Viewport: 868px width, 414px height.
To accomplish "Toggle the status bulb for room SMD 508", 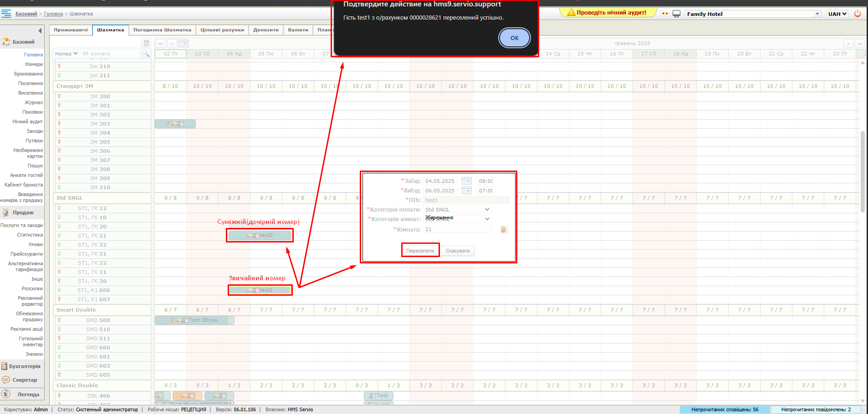I will click(59, 320).
